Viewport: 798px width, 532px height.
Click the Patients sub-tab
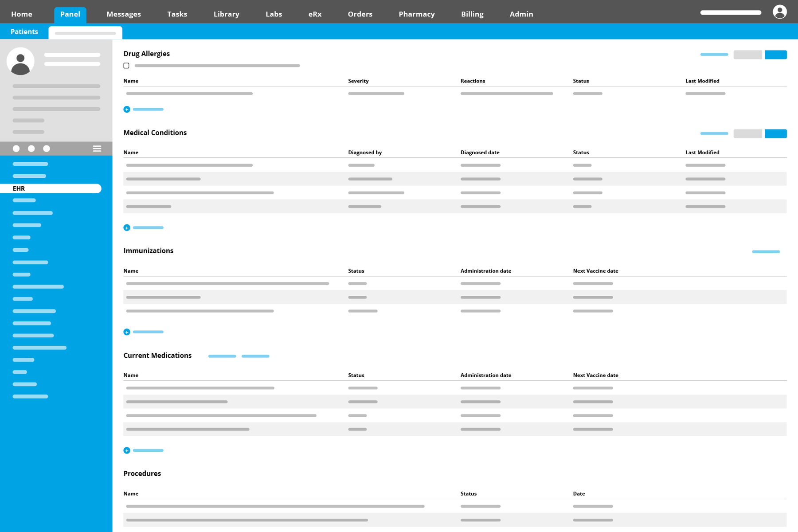24,32
